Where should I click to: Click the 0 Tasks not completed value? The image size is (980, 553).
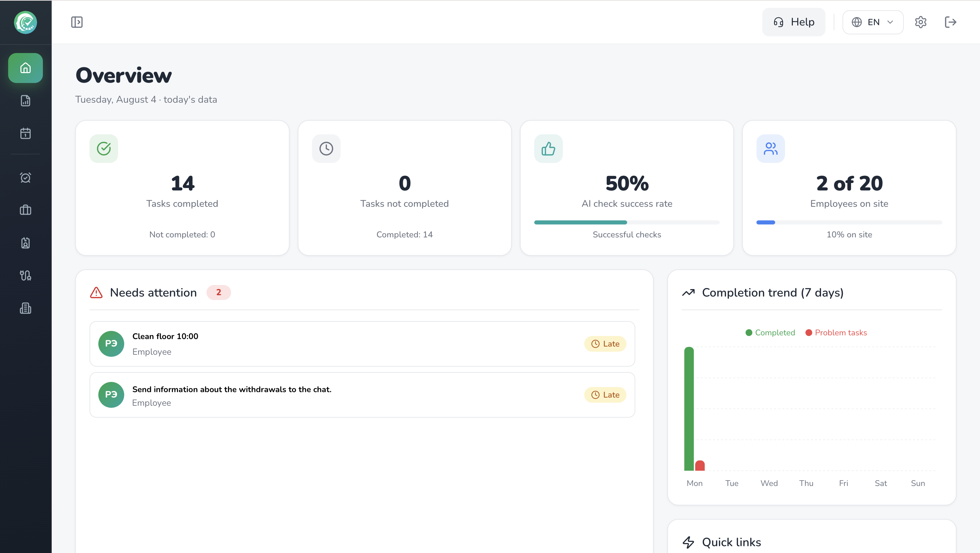405,183
